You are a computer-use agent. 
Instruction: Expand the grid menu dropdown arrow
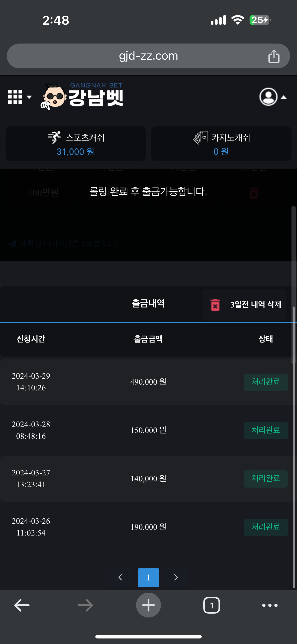coord(29,97)
